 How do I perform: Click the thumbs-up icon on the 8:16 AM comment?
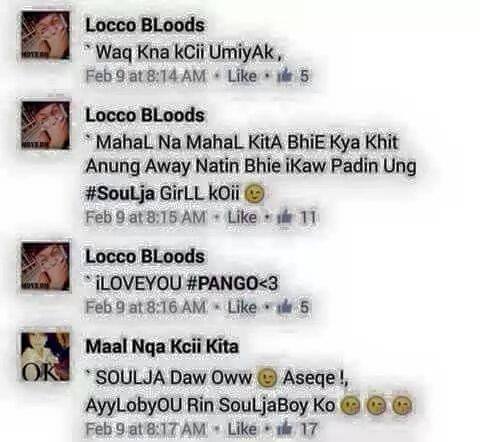284,307
